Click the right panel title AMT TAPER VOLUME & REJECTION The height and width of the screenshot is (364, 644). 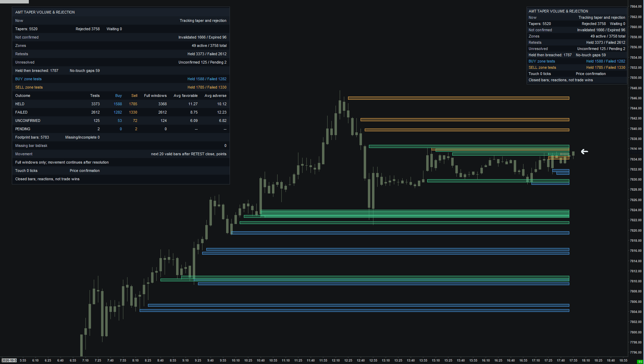558,11
